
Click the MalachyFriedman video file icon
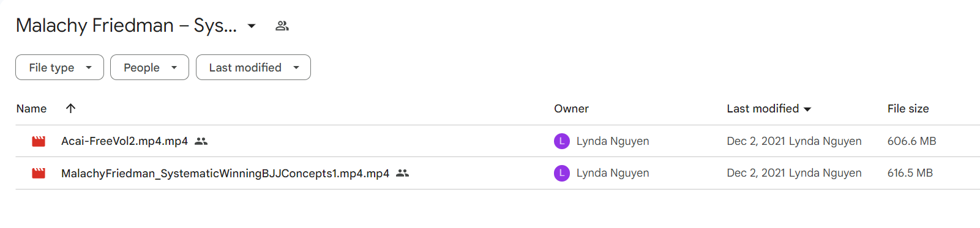(39, 174)
